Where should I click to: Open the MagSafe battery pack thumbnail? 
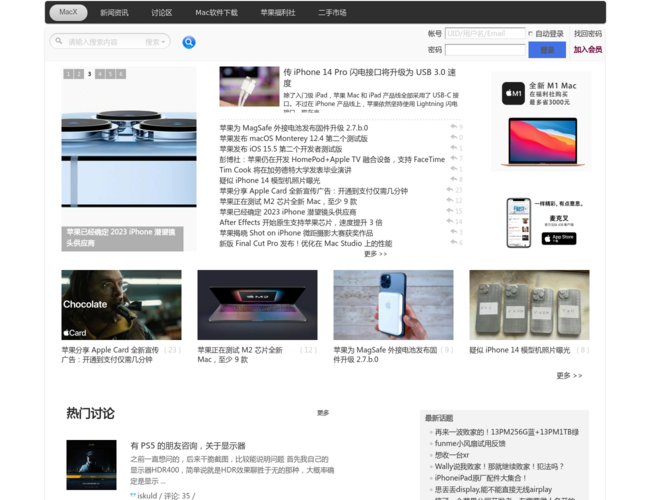click(x=393, y=305)
